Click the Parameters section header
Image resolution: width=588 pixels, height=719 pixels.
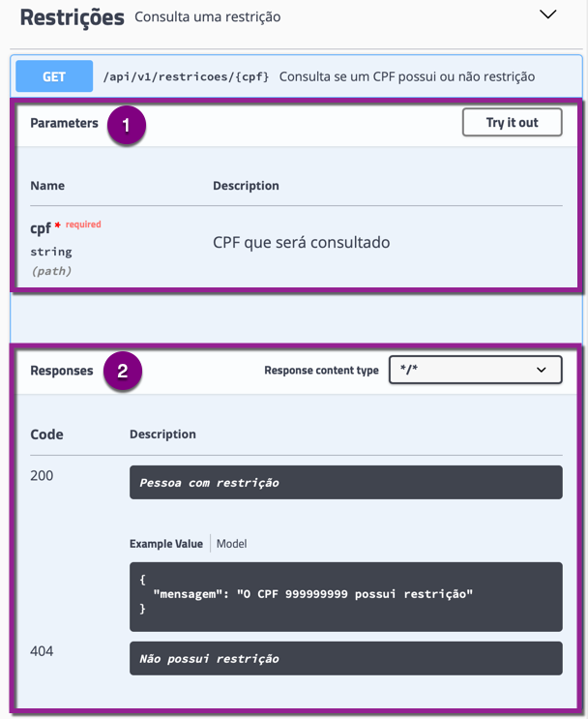pos(64,123)
